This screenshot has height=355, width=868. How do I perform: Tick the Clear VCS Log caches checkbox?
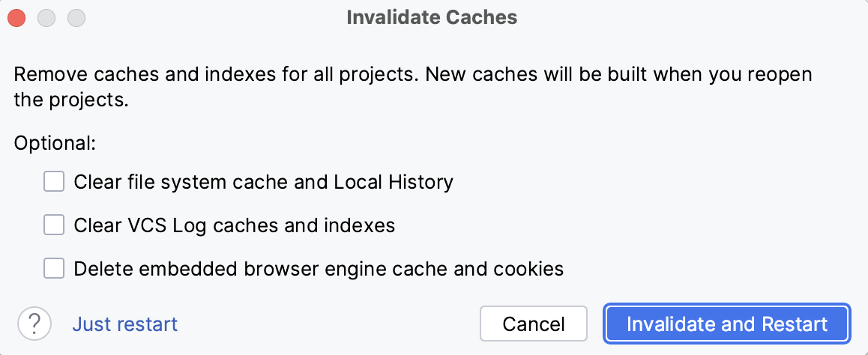[54, 225]
